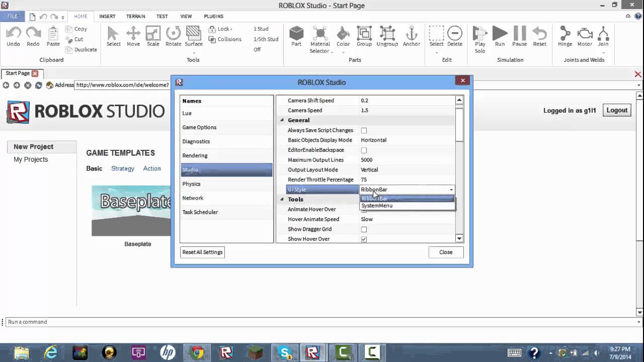Click Cut in the Clipboard group

point(74,39)
